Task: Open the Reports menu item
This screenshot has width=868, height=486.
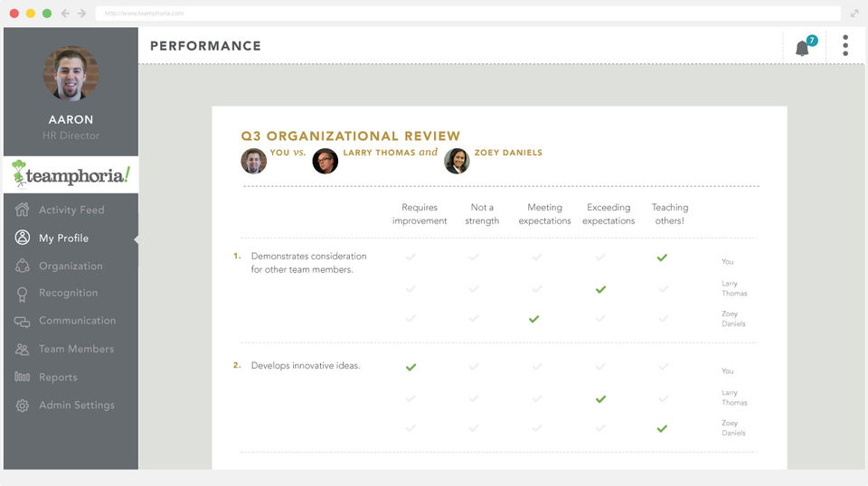Action: pos(58,378)
